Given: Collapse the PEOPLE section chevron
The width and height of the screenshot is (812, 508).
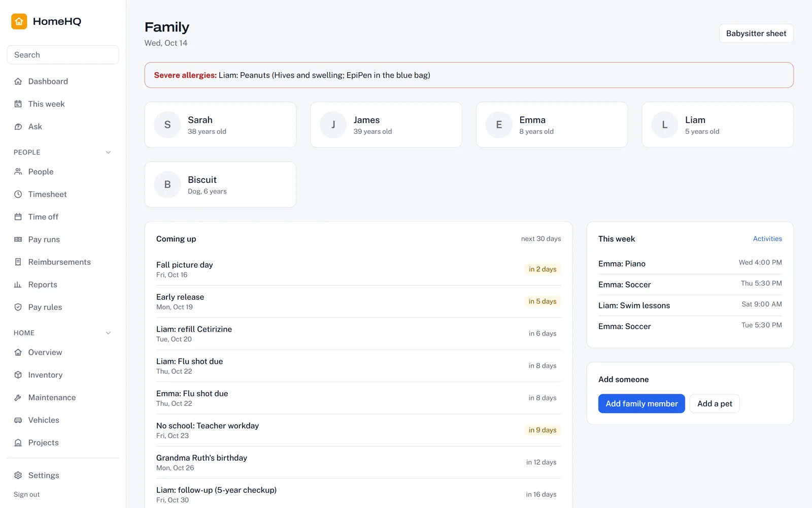Looking at the screenshot, I should (x=108, y=152).
